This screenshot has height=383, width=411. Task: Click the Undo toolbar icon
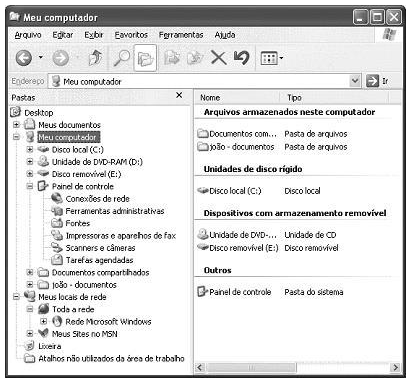(x=241, y=58)
